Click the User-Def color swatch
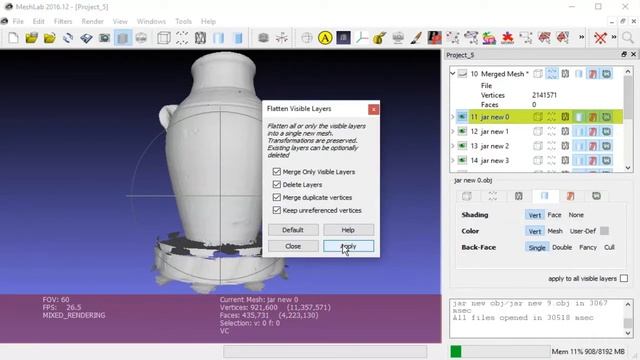 pyautogui.click(x=604, y=231)
